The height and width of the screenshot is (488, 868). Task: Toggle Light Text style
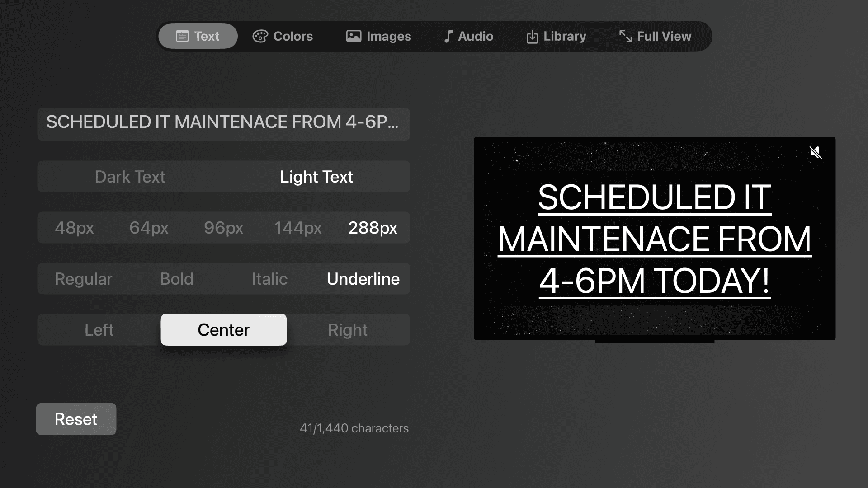pos(316,176)
